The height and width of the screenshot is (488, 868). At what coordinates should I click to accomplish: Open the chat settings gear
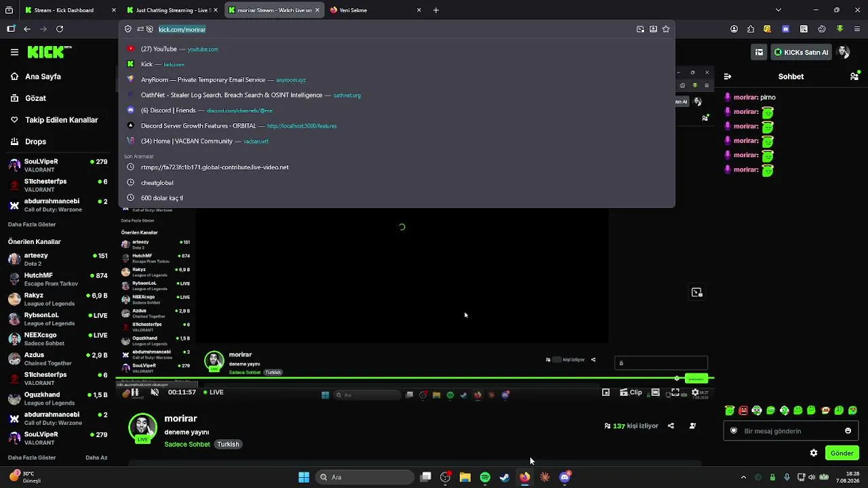814,453
